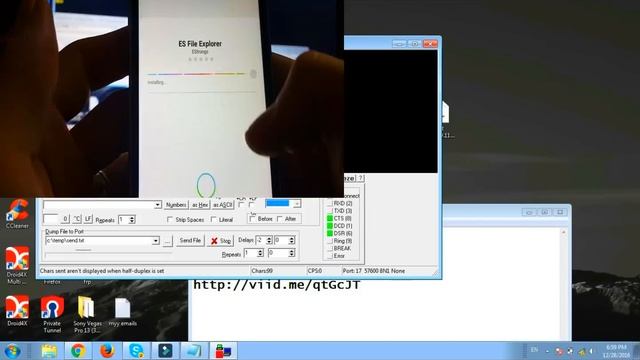Switch to RealTerm taskbar item
640x360 pixels.
click(223, 351)
